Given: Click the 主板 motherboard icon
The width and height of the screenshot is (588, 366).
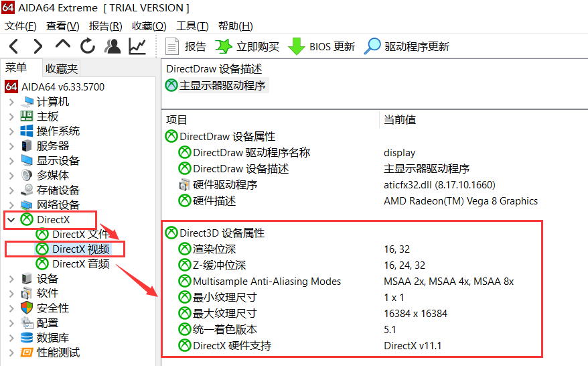Looking at the screenshot, I should click(27, 117).
